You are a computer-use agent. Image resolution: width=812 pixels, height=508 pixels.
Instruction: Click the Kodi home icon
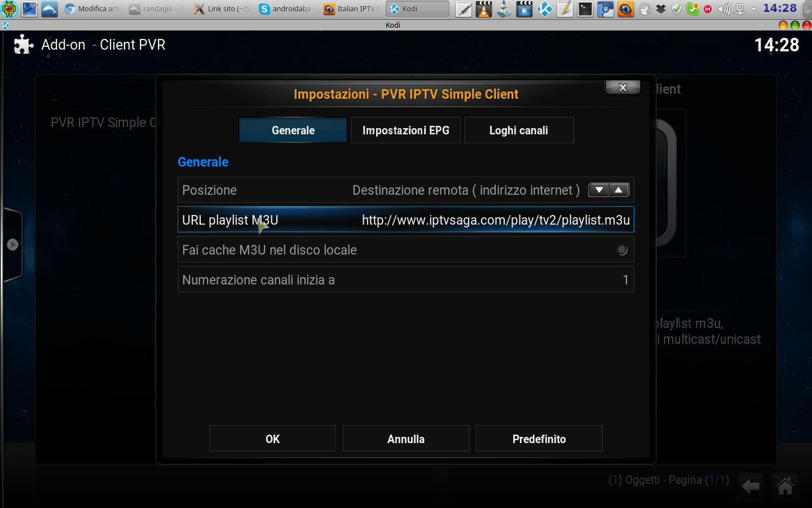[785, 486]
